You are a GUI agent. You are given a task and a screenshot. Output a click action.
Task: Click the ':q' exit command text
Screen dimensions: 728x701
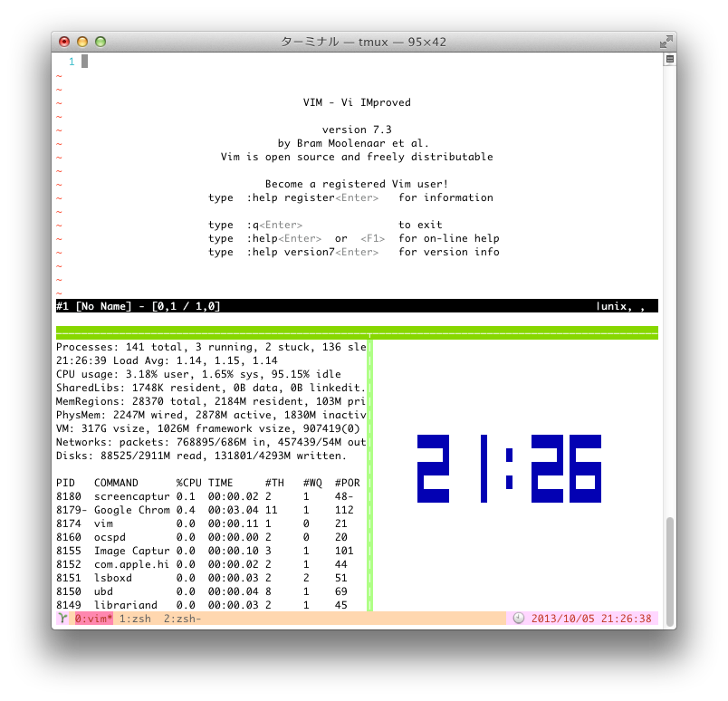[252, 225]
